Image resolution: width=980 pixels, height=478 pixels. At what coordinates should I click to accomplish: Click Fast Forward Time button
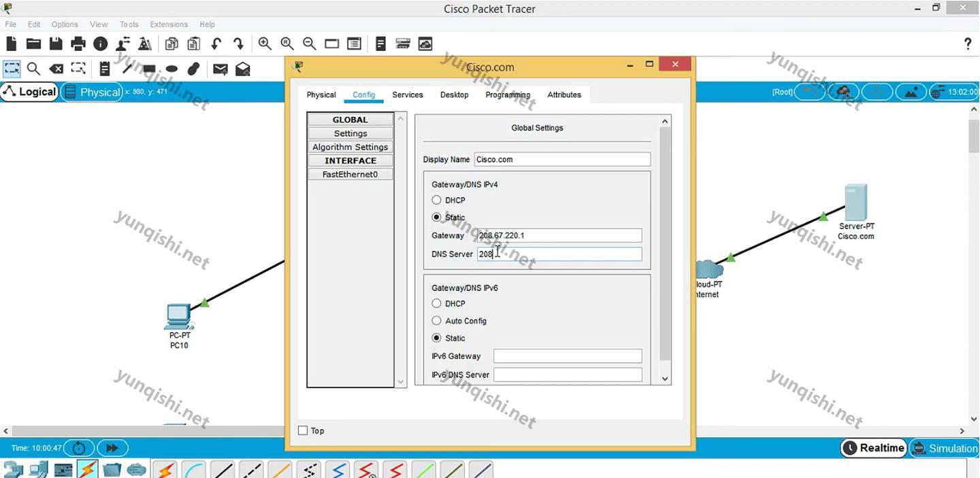[112, 448]
